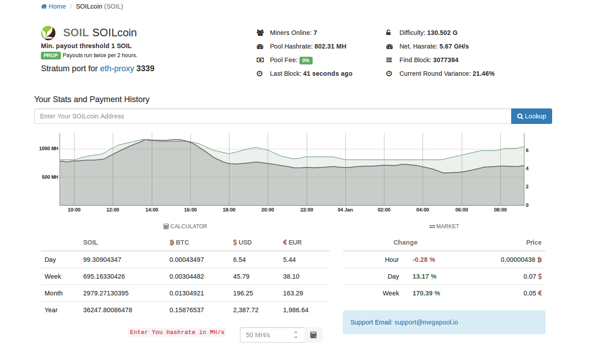Click the Pool Fee money icon
Viewport: 613px width, 364px height.
pos(260,60)
